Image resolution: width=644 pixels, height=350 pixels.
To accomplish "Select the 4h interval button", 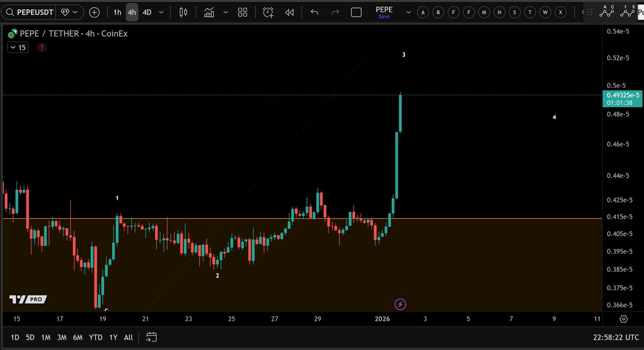I will click(131, 12).
